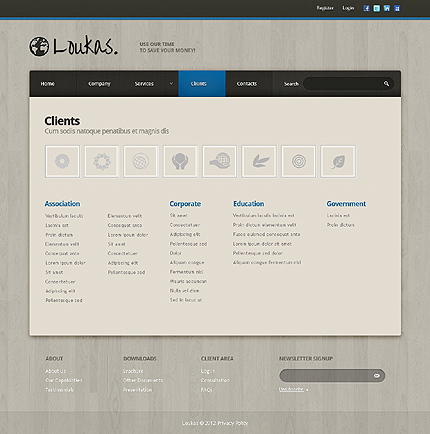Select the leaf client logo thumbnail

click(338, 161)
